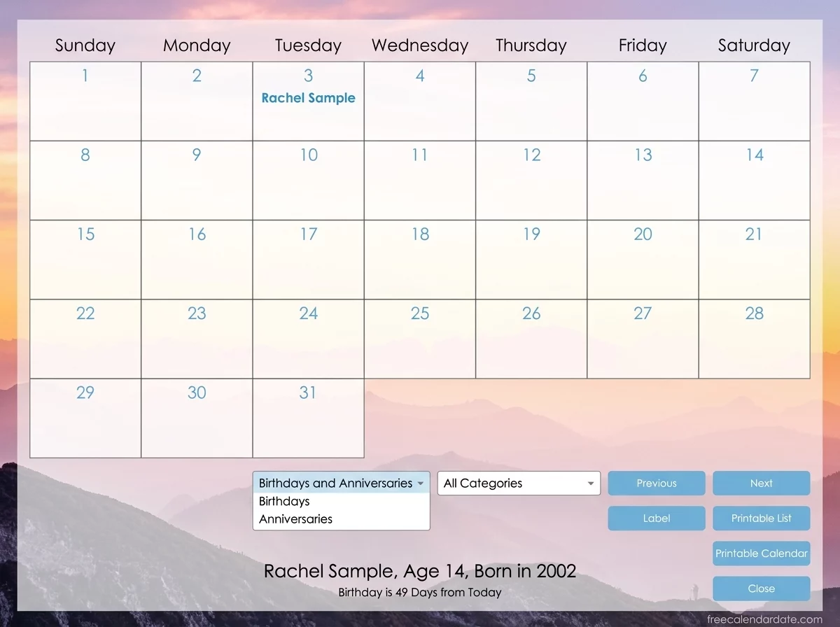
Task: Close the calendar window
Action: (x=762, y=589)
